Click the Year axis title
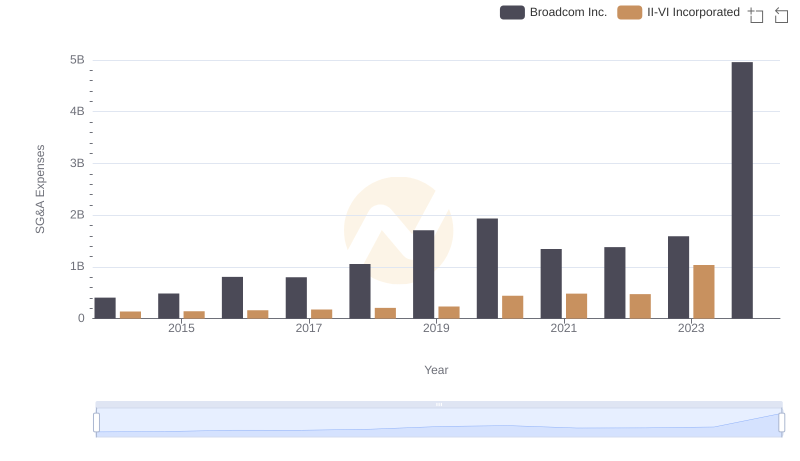The width and height of the screenshot is (800, 461). click(x=436, y=370)
